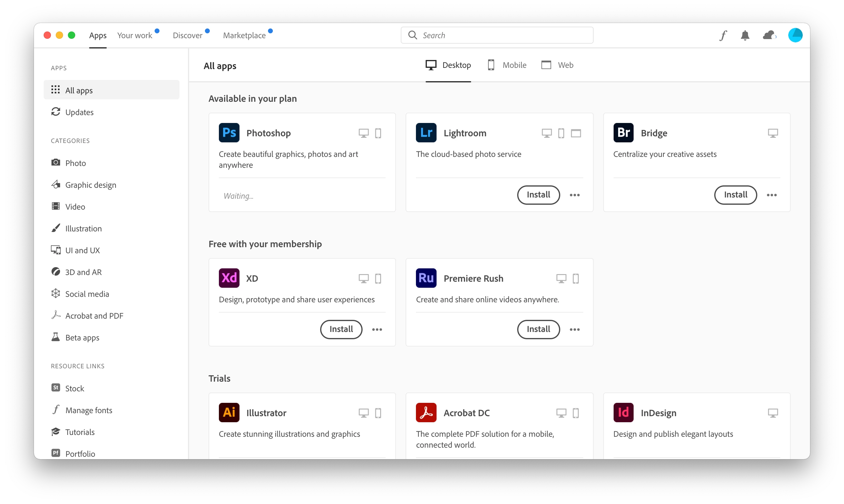
Task: Click the Lightroom app icon
Action: [x=426, y=133]
